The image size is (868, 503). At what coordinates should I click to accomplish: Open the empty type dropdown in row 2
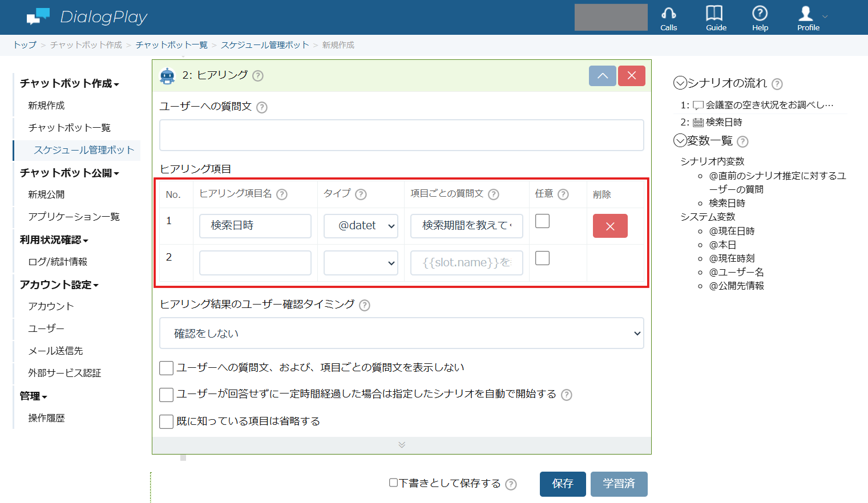(361, 263)
